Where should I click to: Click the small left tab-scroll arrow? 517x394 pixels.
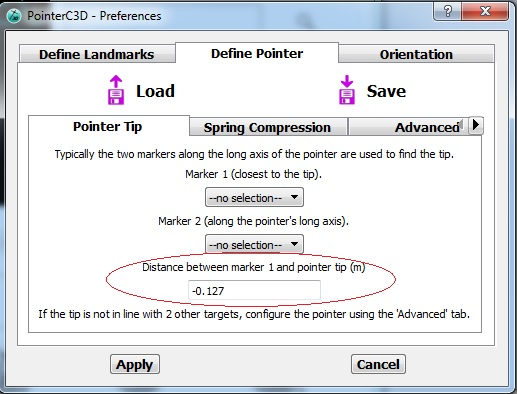(x=462, y=123)
